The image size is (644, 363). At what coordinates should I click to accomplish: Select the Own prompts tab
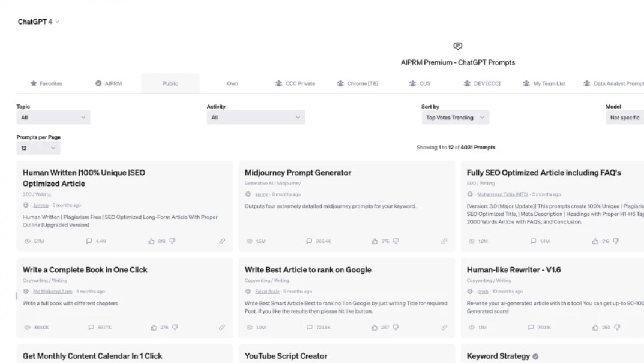(233, 83)
